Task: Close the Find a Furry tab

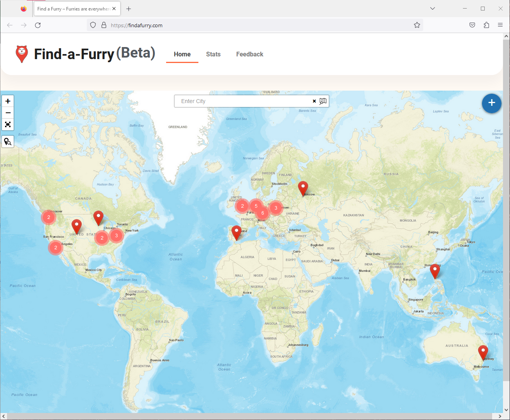Action: [x=114, y=9]
